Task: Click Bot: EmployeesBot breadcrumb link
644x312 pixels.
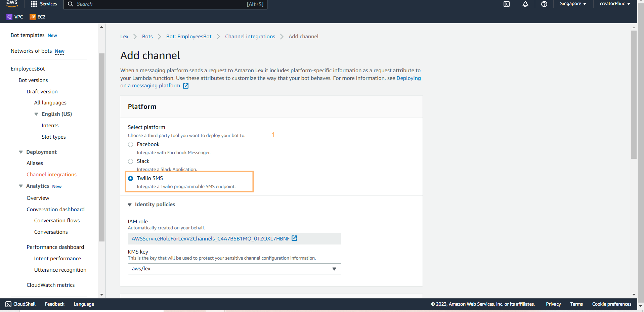Action: [x=189, y=37]
